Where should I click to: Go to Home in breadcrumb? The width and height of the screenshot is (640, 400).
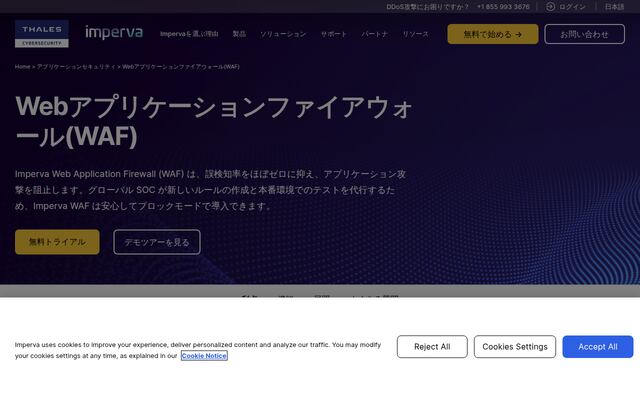(22, 67)
